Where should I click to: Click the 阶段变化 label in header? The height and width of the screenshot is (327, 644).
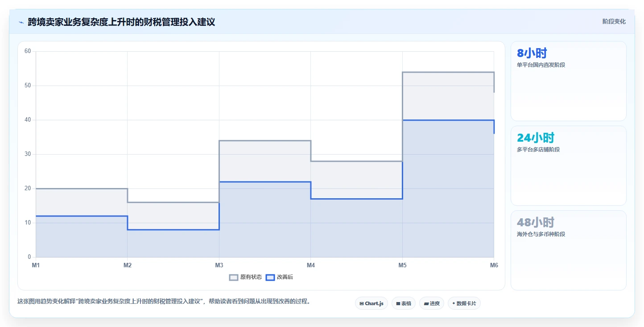tap(614, 21)
